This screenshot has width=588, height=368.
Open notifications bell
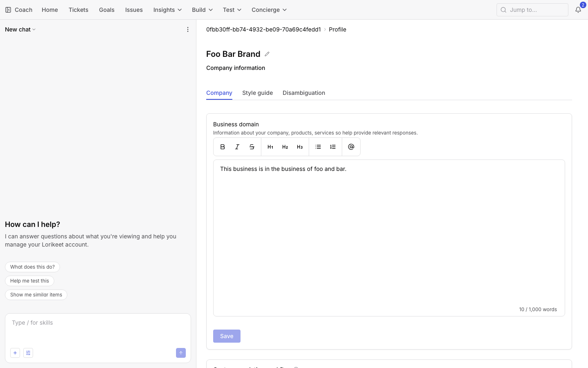(578, 10)
